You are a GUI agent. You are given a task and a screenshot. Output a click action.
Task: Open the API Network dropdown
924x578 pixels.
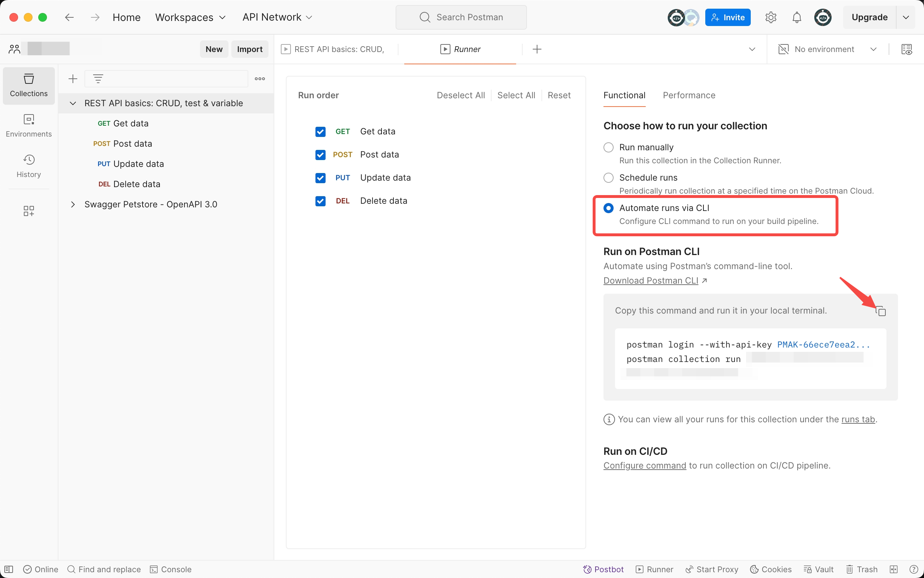[277, 17]
